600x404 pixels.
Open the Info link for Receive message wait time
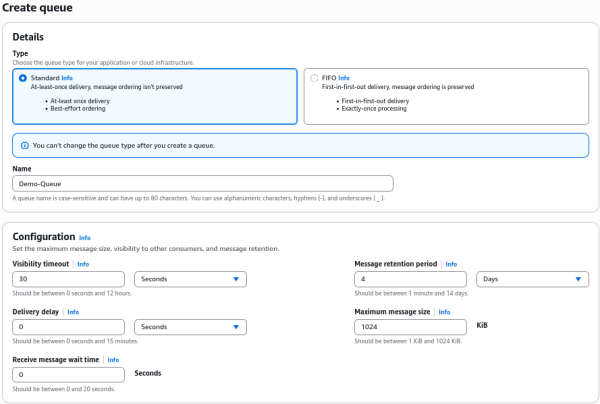tap(113, 360)
